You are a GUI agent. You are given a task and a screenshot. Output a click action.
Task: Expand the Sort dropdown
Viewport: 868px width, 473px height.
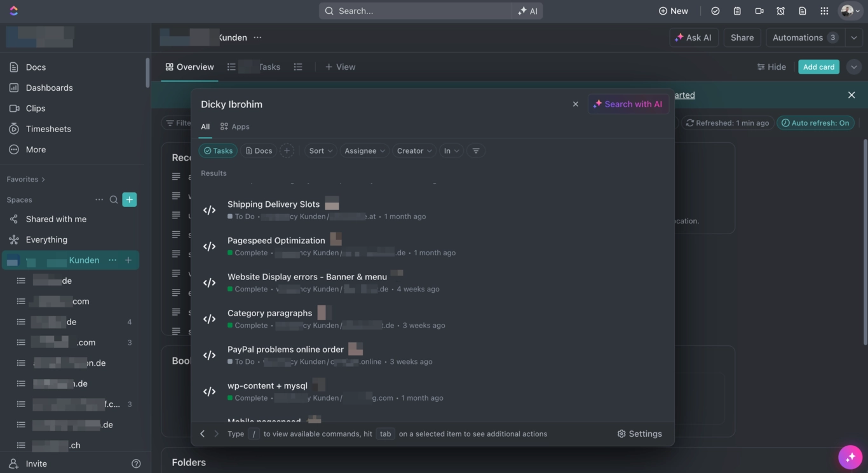click(x=320, y=150)
